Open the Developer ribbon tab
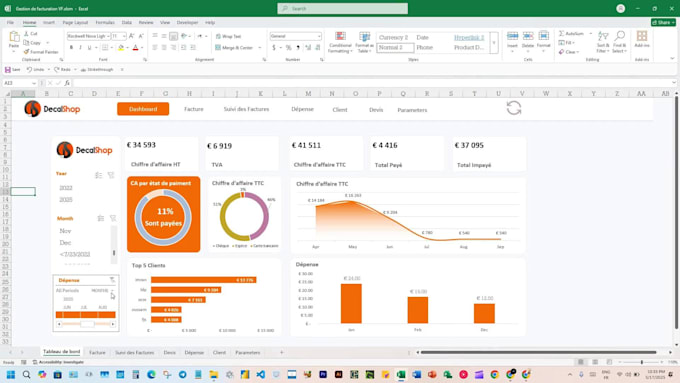The image size is (680, 383). (187, 23)
